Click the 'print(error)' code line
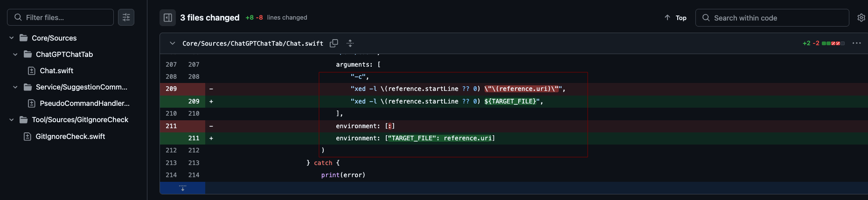This screenshot has height=200, width=868. 343,175
